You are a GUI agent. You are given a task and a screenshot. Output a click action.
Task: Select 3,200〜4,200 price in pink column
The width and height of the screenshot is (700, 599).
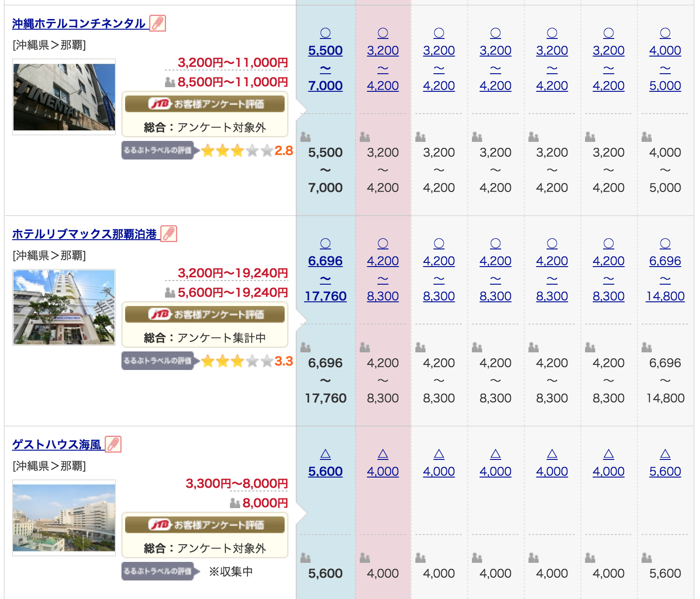pyautogui.click(x=383, y=59)
